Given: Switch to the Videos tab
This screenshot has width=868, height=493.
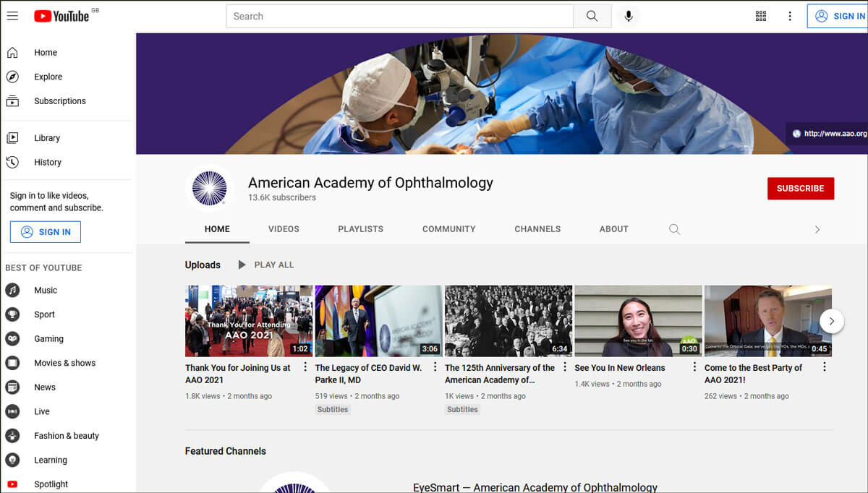Looking at the screenshot, I should 284,229.
